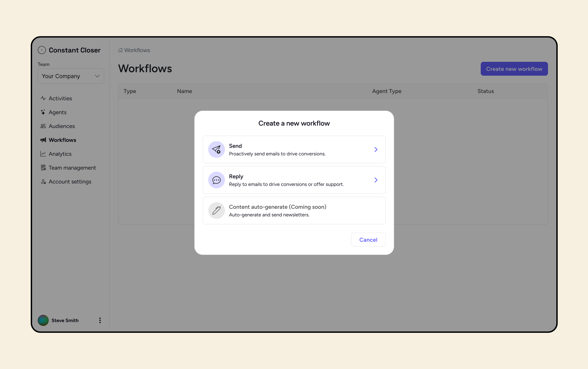
Task: Open the Activities page
Action: click(x=60, y=98)
